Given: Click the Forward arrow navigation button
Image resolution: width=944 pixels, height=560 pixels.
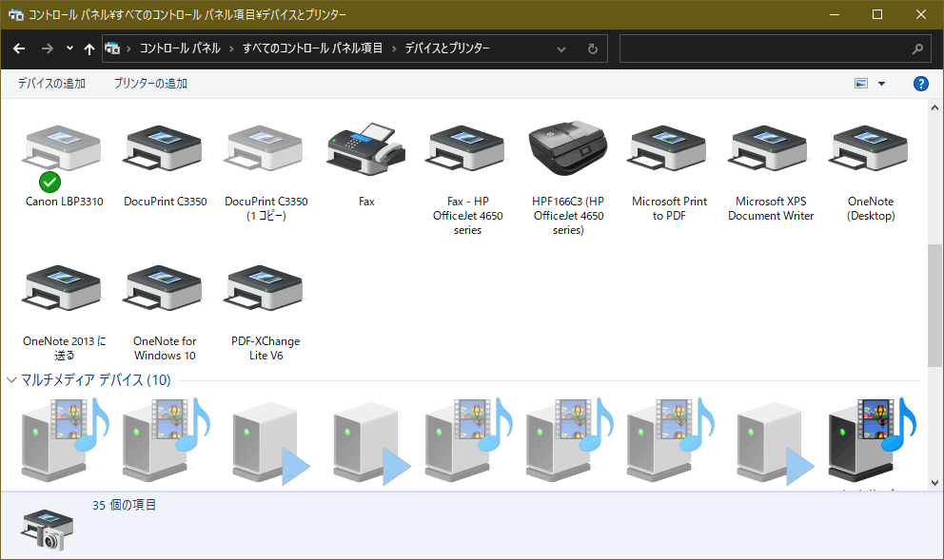Looking at the screenshot, I should (47, 48).
